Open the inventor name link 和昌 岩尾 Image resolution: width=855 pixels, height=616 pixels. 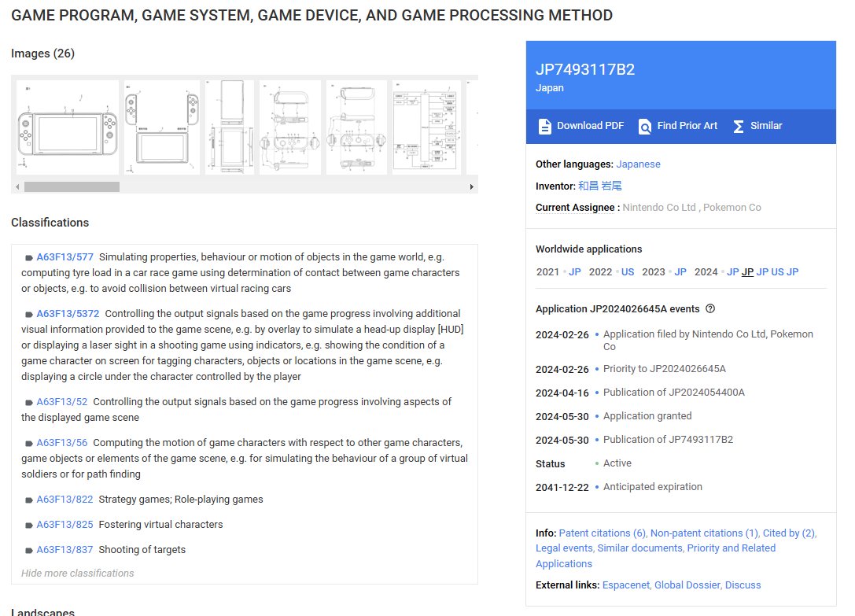click(x=600, y=186)
